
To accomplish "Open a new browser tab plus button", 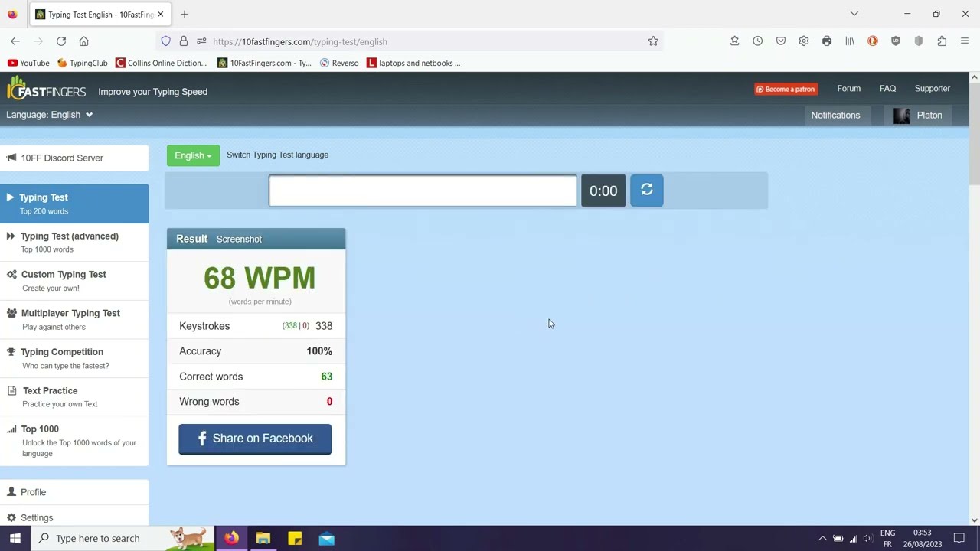I will point(185,14).
